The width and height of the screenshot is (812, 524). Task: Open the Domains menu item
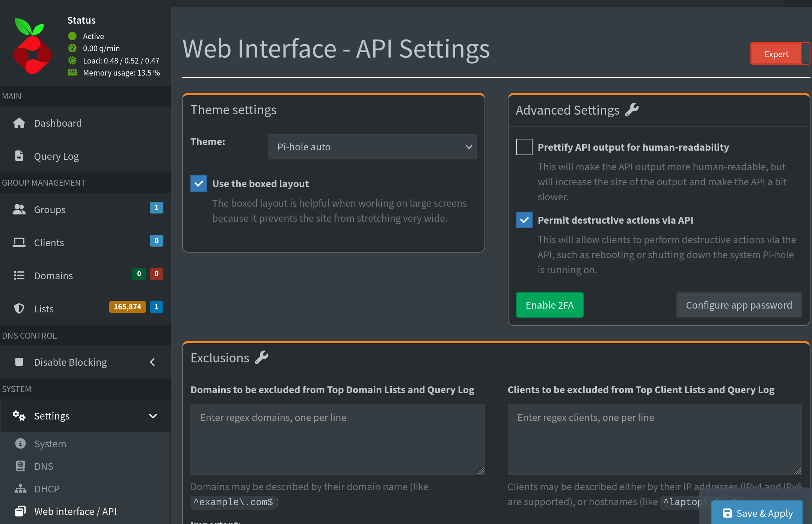click(x=53, y=276)
